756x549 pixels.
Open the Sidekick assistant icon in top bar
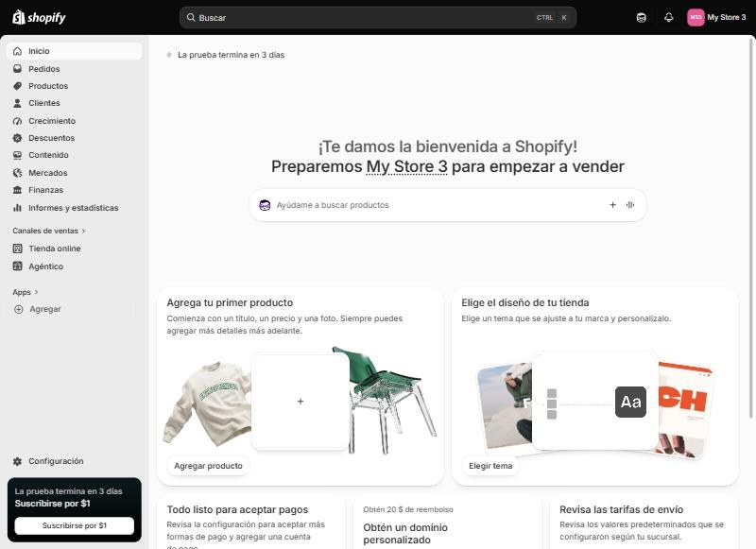[x=641, y=18]
